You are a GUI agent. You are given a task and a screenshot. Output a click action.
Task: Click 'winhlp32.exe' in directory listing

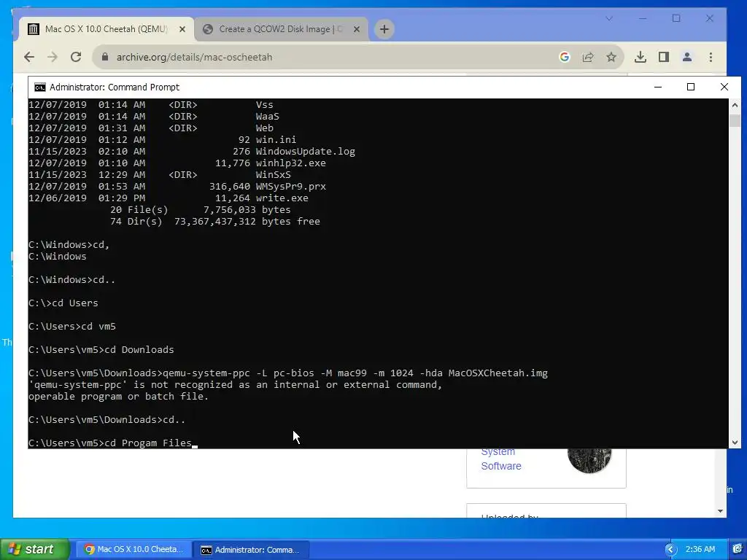[290, 163]
